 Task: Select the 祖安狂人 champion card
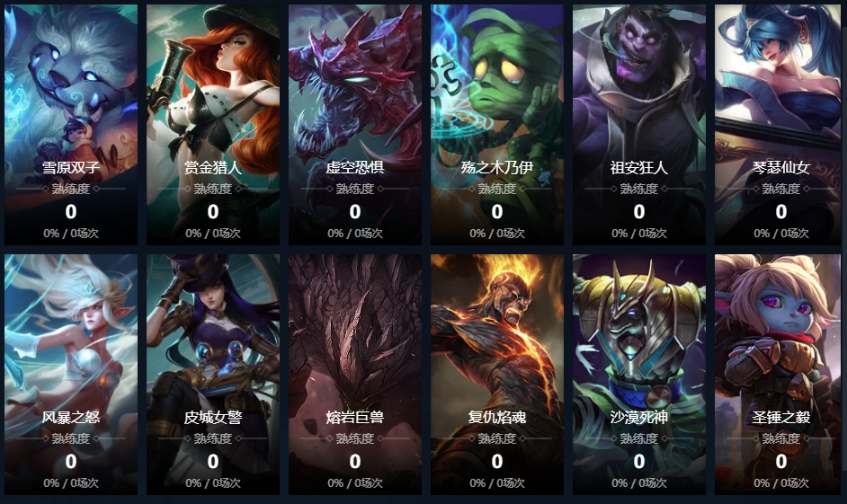point(639,125)
